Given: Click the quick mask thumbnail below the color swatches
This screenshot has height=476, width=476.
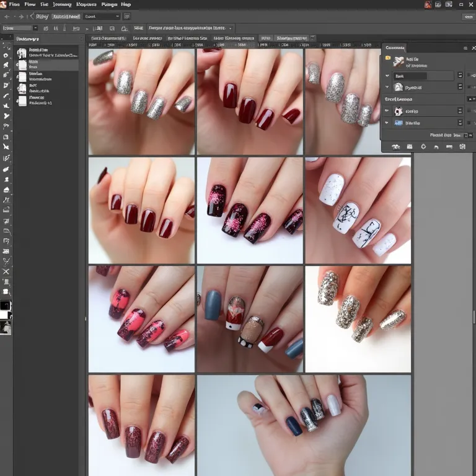Looking at the screenshot, I should pos(6,328).
